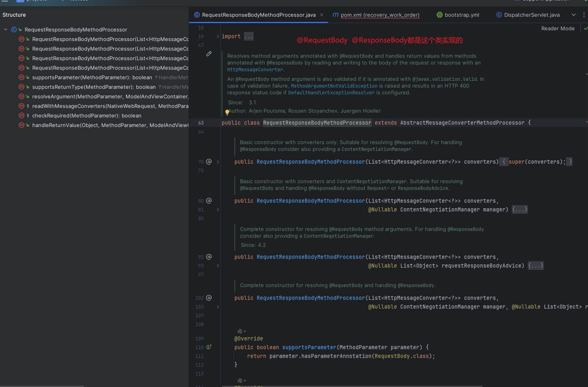This screenshot has width=588, height=387.
Task: Select supportsReturnType(MethodParameter) in Structure tree
Action: pos(94,87)
